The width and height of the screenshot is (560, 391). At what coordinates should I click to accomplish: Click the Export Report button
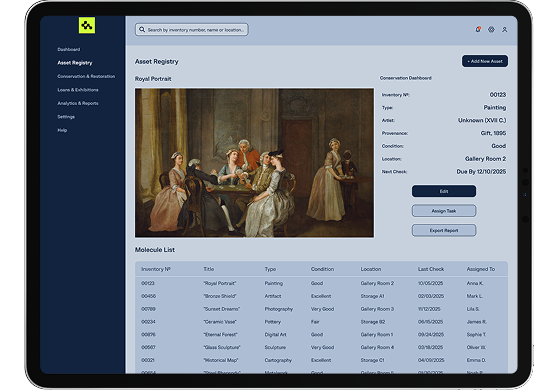click(x=444, y=230)
